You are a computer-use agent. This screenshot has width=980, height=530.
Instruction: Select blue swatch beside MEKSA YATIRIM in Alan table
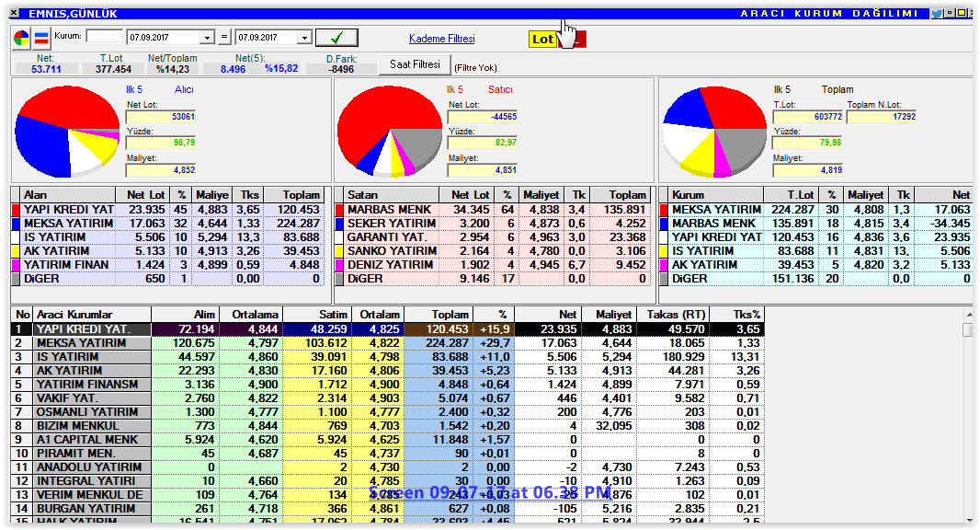pyautogui.click(x=16, y=224)
